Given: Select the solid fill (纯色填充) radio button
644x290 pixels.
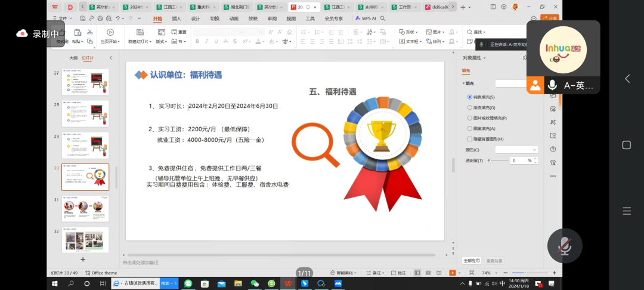Looking at the screenshot, I should (x=470, y=97).
